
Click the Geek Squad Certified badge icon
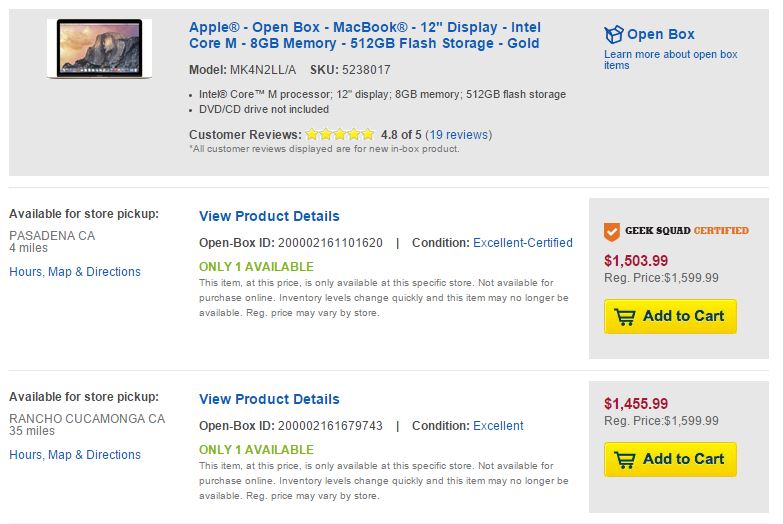tap(612, 231)
